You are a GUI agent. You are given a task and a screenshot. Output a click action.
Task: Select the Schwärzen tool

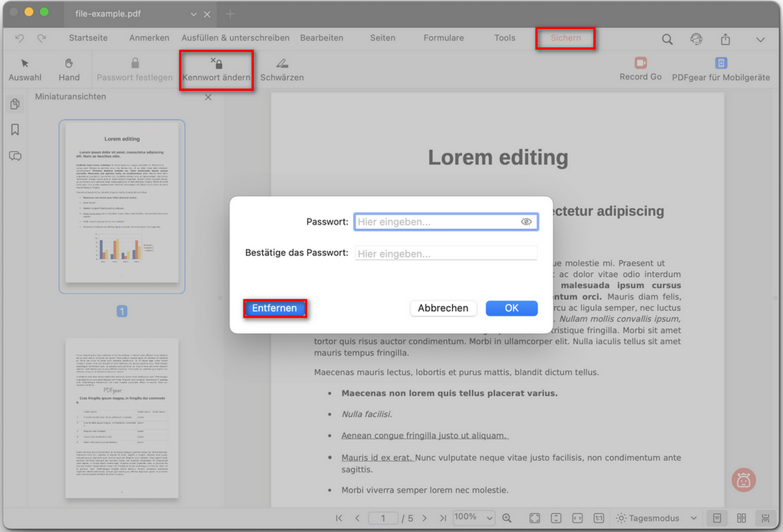282,69
